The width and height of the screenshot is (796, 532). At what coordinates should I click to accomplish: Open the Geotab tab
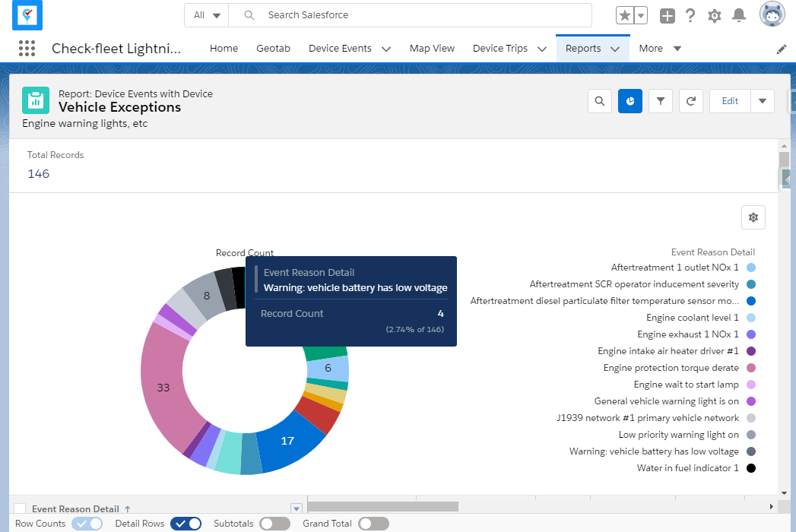click(x=273, y=48)
